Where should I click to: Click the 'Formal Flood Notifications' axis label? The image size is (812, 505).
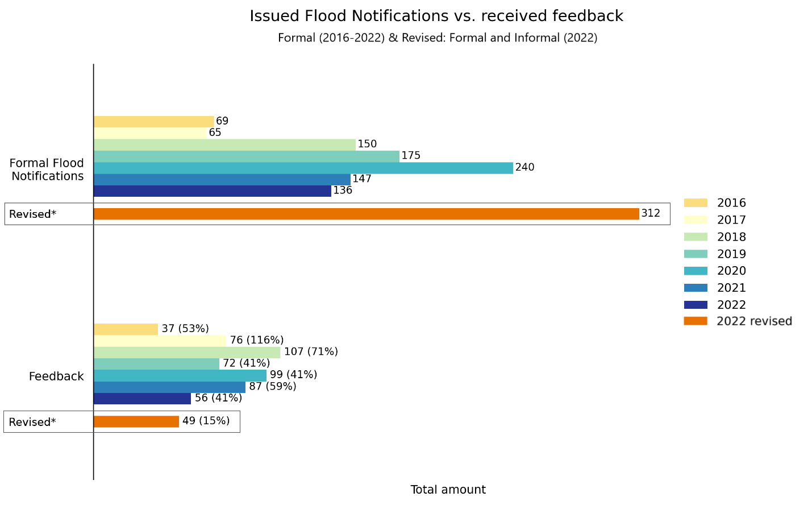(47, 169)
